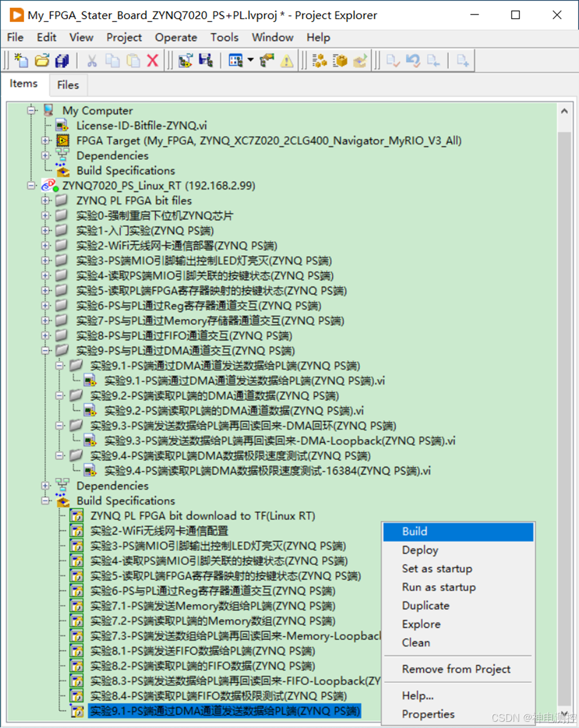Choose Build from the context menu
Viewport: 579px width, 728px height.
[x=458, y=531]
